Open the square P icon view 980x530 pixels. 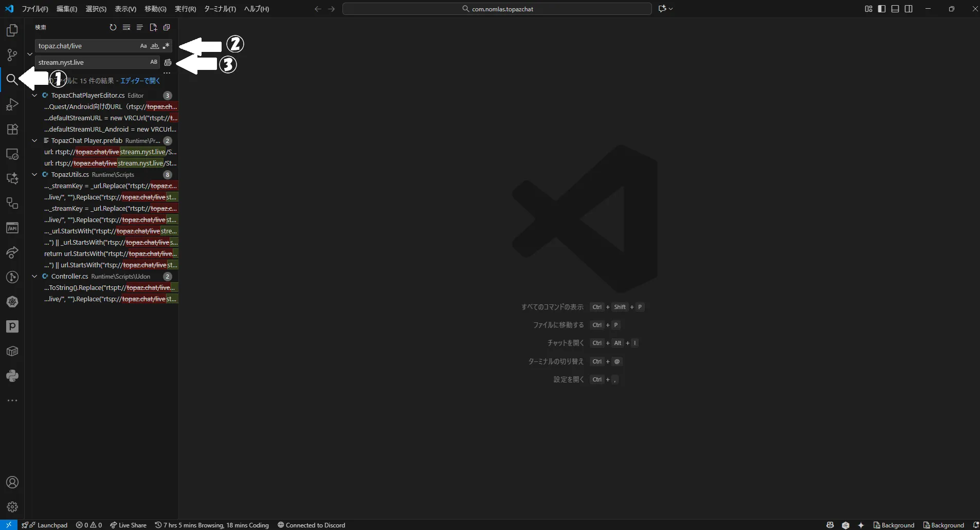(x=12, y=326)
